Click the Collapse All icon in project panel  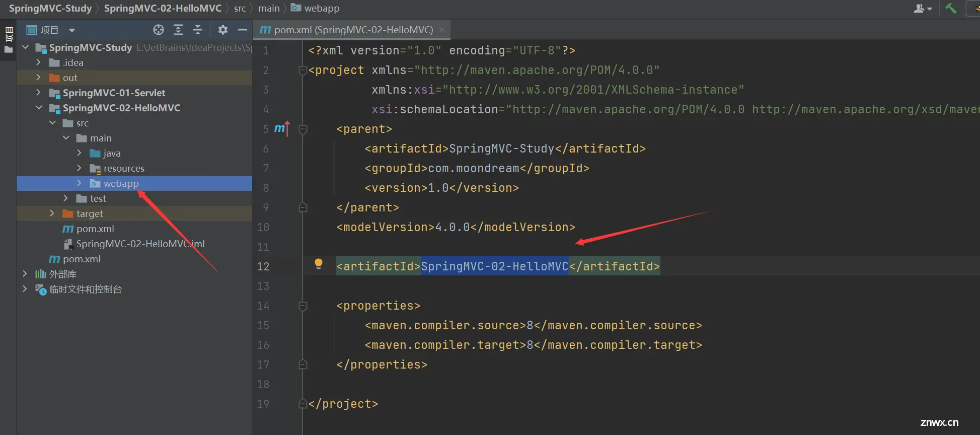(x=198, y=30)
